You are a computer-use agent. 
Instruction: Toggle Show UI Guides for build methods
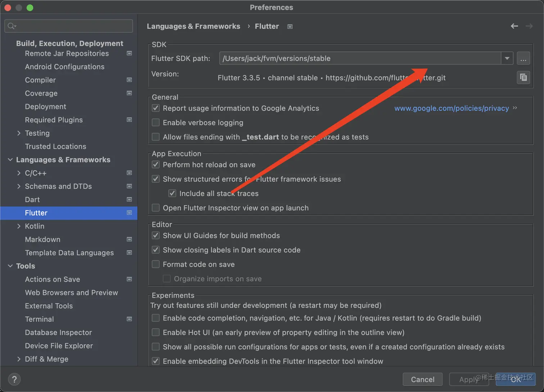click(156, 235)
